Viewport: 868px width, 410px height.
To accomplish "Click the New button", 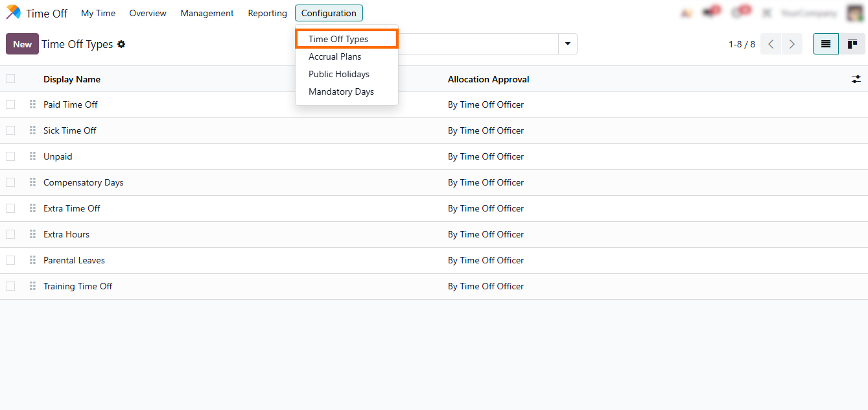I will tap(22, 44).
